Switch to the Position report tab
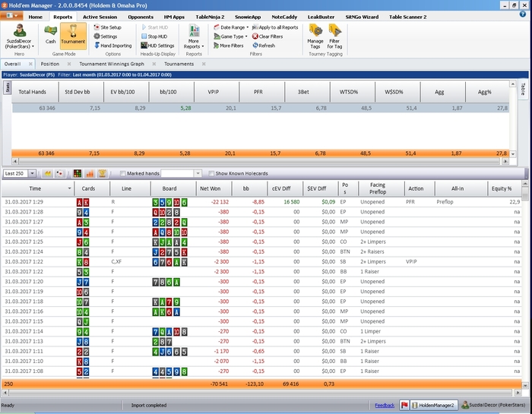 (x=50, y=64)
